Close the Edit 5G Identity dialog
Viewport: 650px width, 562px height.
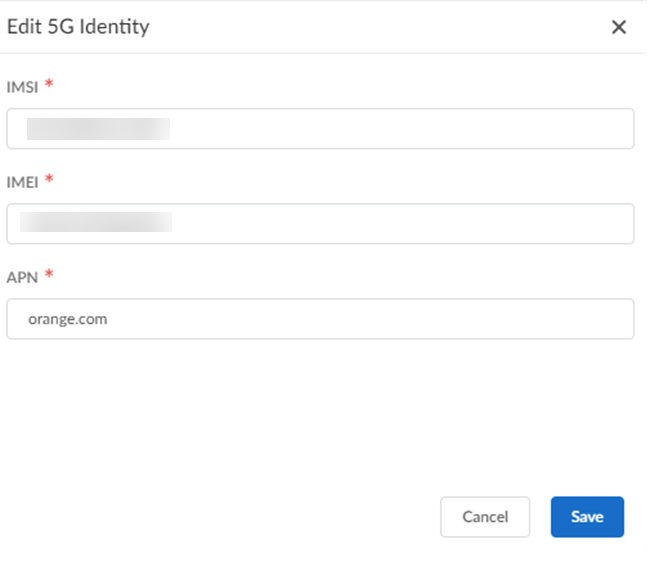click(619, 28)
